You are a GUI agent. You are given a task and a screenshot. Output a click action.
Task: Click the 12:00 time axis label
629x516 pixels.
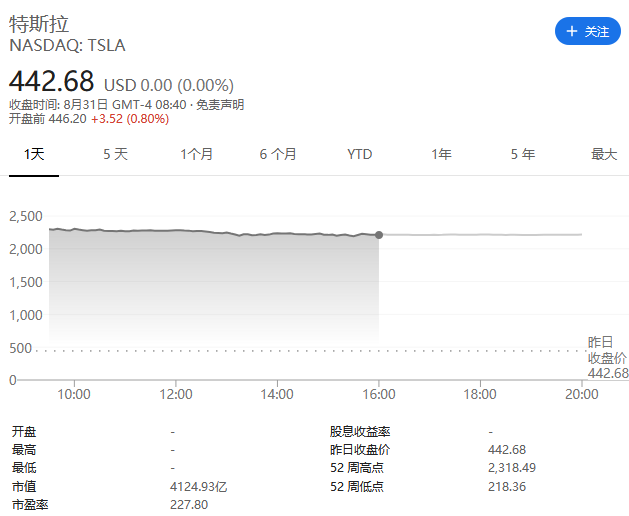tap(176, 394)
